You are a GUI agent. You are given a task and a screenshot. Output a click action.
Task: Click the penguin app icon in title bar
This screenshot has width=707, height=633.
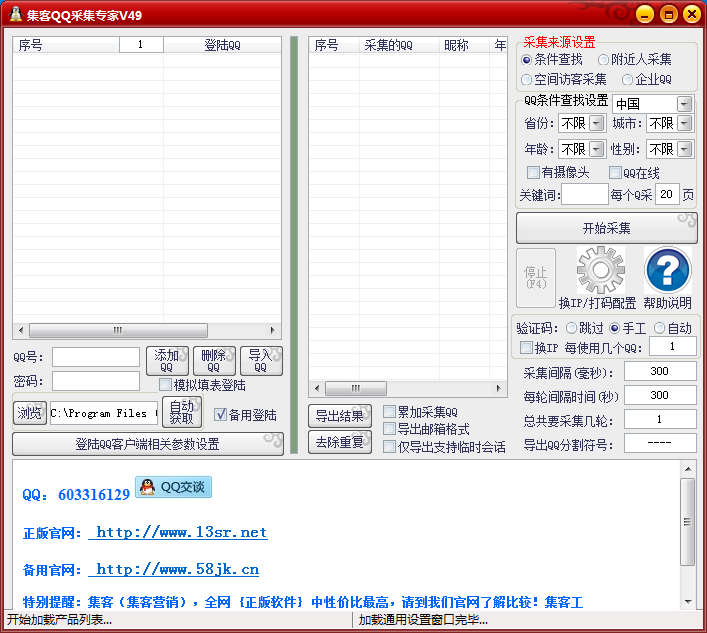coord(15,14)
